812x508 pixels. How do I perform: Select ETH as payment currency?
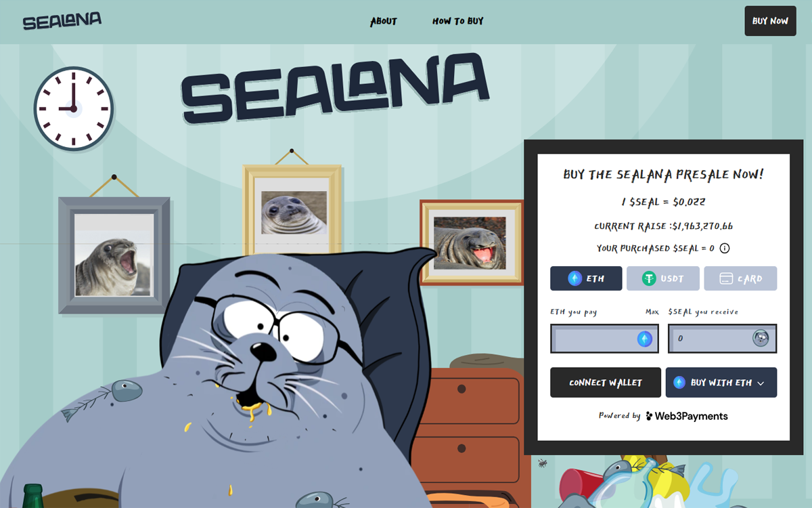coord(586,278)
